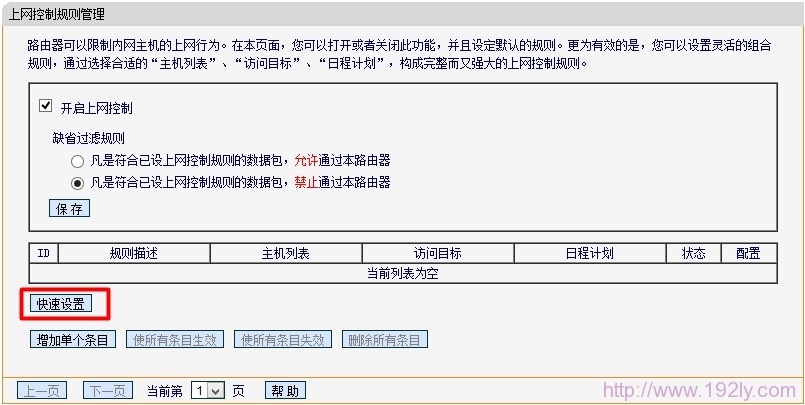Select the 允许通过本路由器 radio option
Image resolution: width=805 pixels, height=405 pixels.
tap(78, 162)
